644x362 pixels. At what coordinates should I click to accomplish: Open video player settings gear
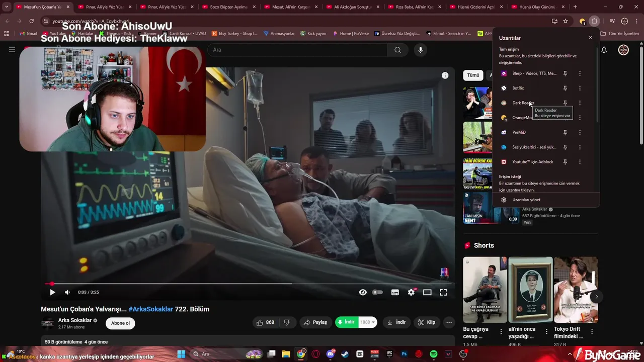tap(411, 292)
